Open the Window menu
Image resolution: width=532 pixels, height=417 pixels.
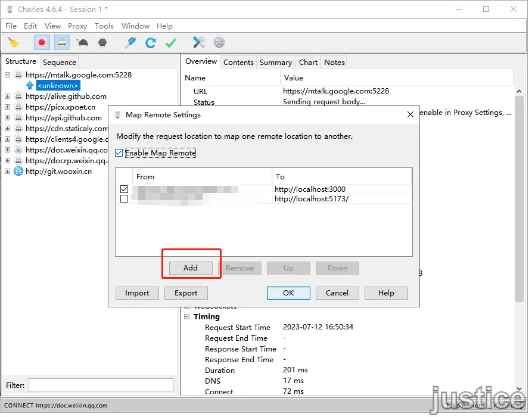click(136, 26)
